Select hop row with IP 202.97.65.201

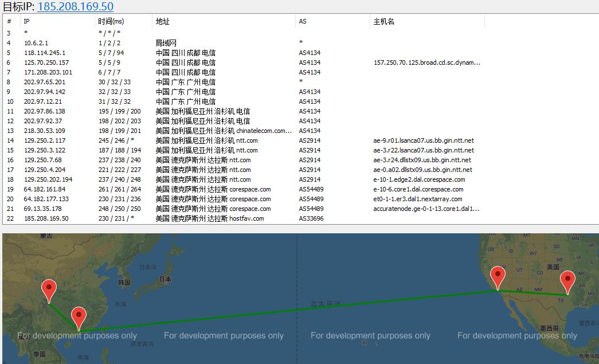coord(300,82)
